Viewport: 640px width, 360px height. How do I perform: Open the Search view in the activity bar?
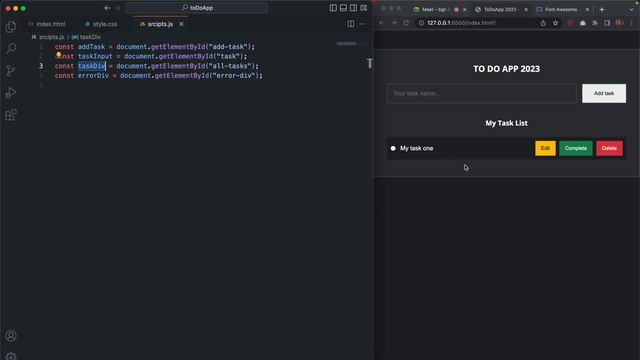11,49
